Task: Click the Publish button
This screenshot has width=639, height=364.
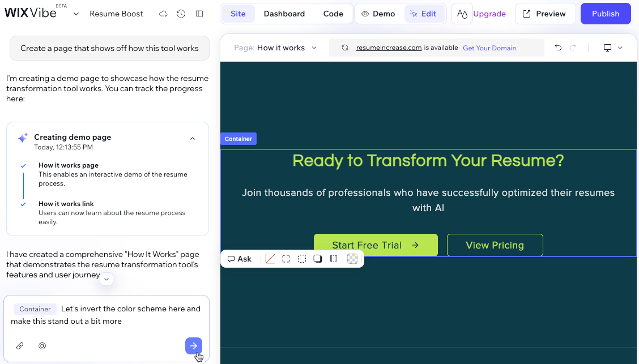Action: pyautogui.click(x=606, y=13)
